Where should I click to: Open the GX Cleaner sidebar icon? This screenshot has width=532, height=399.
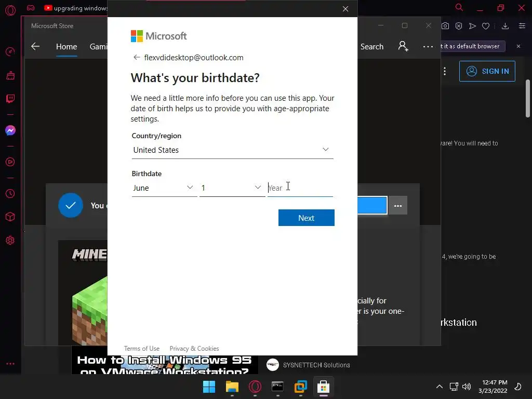pyautogui.click(x=10, y=75)
